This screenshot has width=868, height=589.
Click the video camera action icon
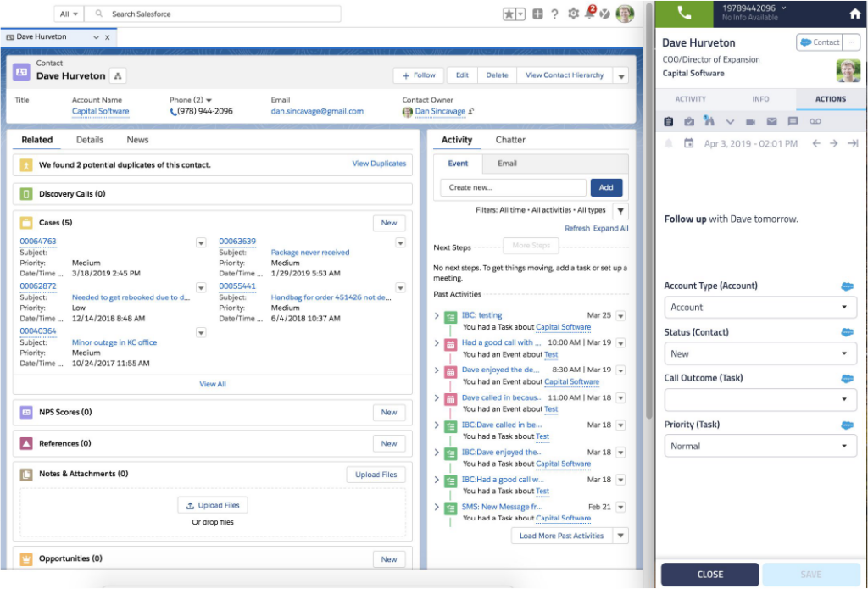pos(751,122)
